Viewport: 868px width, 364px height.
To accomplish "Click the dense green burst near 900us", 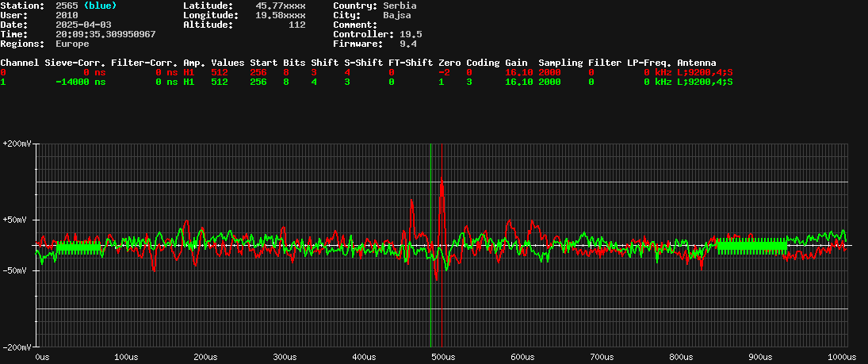I will 751,246.
